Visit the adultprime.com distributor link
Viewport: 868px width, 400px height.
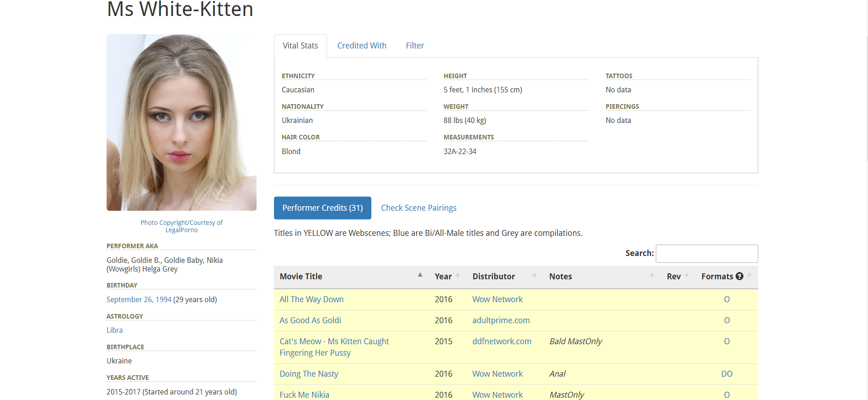(501, 320)
